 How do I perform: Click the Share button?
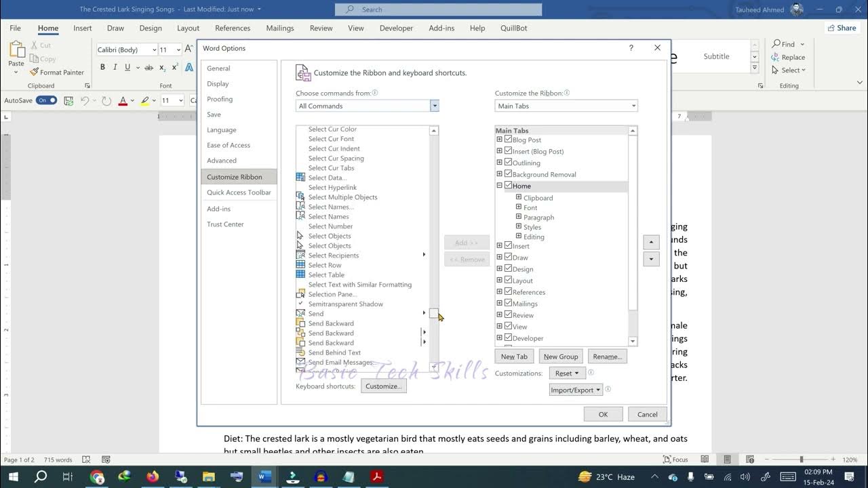(842, 28)
